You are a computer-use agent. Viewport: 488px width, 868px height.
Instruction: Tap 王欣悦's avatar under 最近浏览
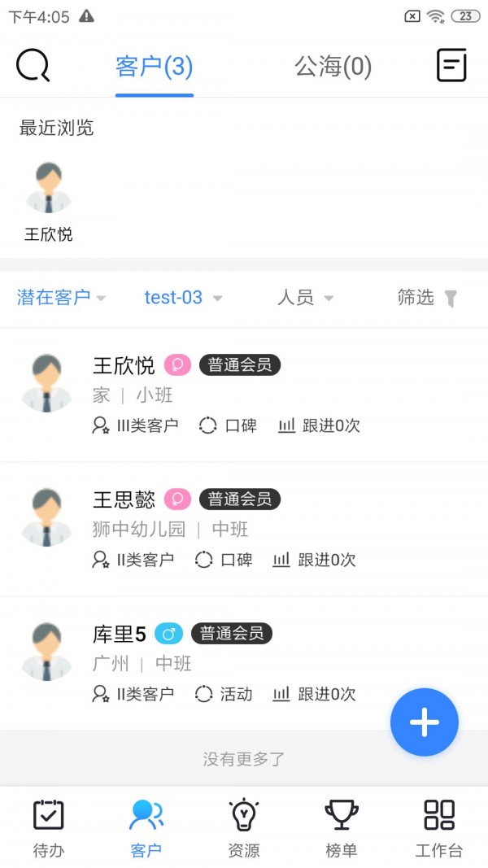pyautogui.click(x=49, y=187)
